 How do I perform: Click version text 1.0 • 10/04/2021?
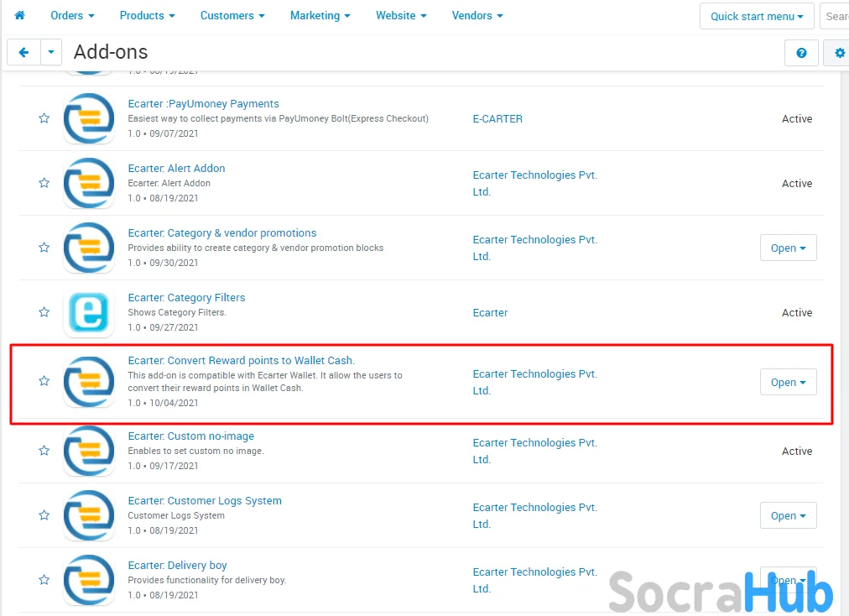pos(163,403)
